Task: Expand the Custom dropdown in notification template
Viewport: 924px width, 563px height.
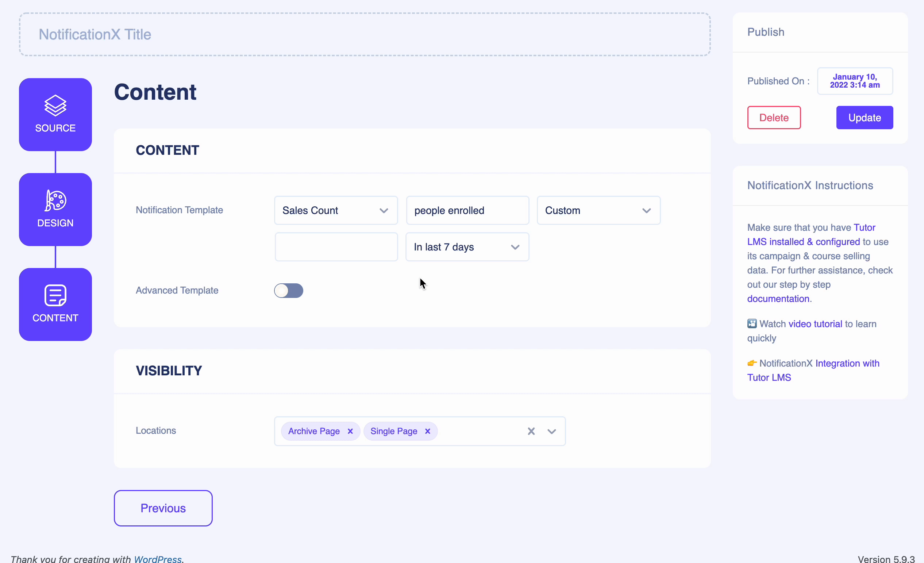Action: pos(646,210)
